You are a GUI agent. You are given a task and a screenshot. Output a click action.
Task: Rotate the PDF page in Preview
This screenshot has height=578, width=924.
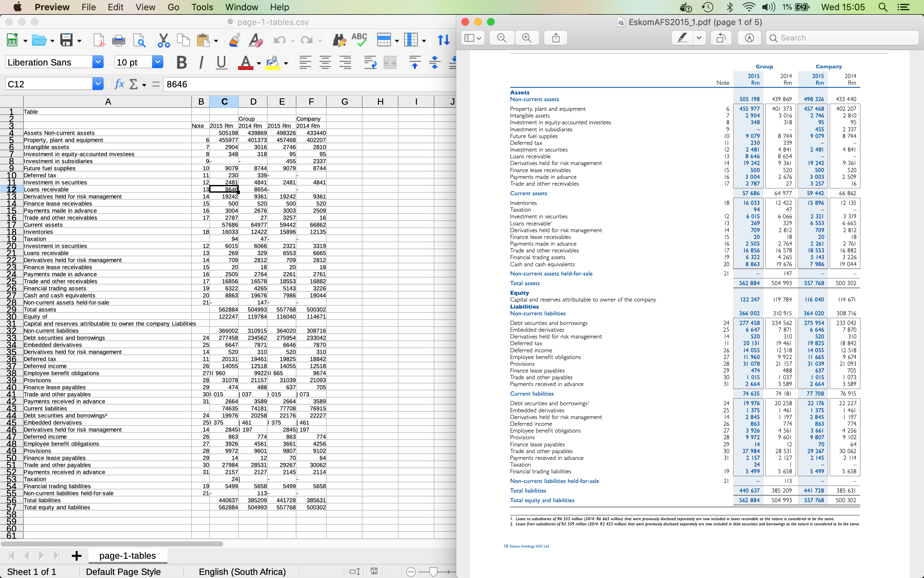[x=721, y=38]
